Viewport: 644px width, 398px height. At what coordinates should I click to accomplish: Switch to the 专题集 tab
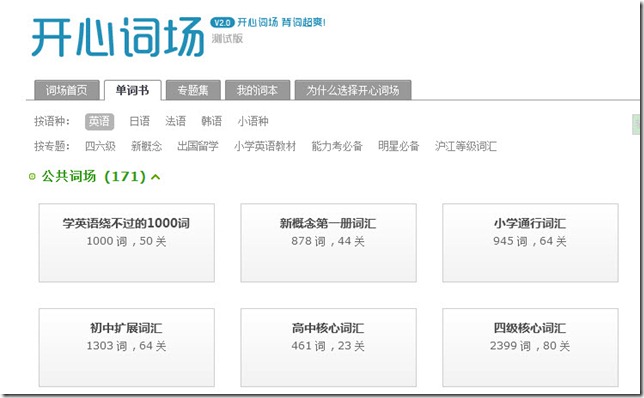193,90
